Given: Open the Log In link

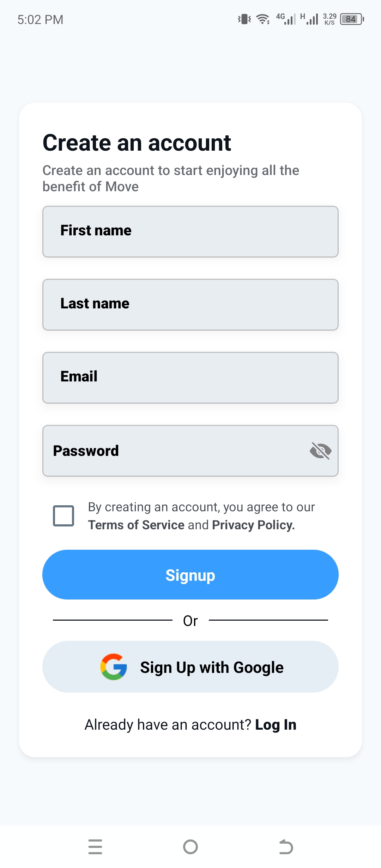Looking at the screenshot, I should point(276,725).
